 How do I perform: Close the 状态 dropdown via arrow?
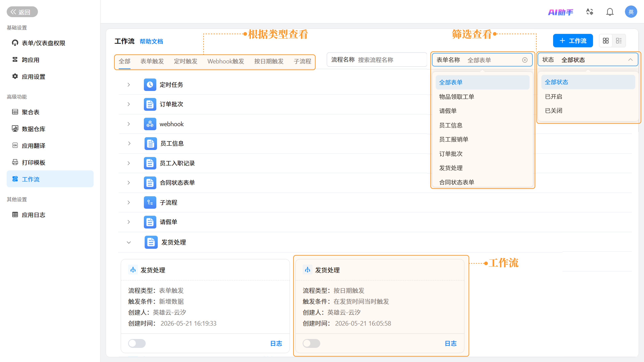click(x=630, y=60)
